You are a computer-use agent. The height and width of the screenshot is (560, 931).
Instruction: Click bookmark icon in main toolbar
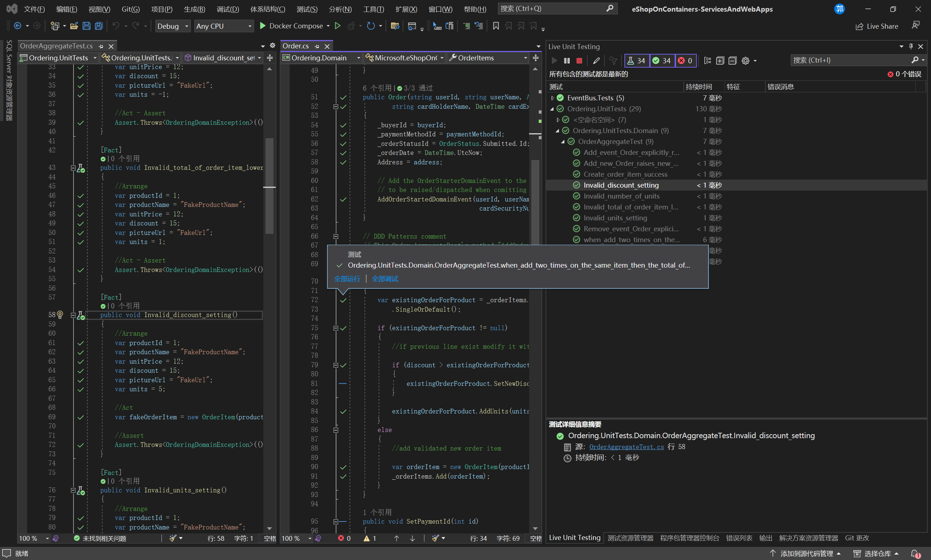point(496,26)
